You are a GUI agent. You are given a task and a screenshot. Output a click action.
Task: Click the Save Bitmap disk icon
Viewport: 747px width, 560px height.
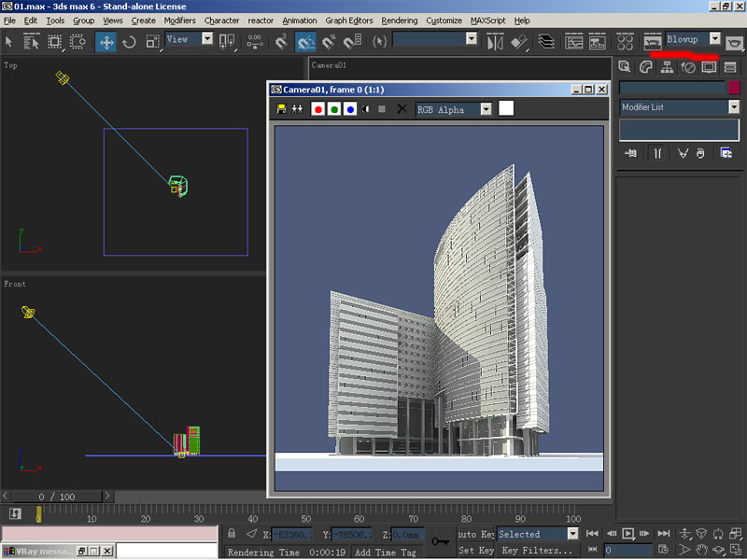point(282,109)
